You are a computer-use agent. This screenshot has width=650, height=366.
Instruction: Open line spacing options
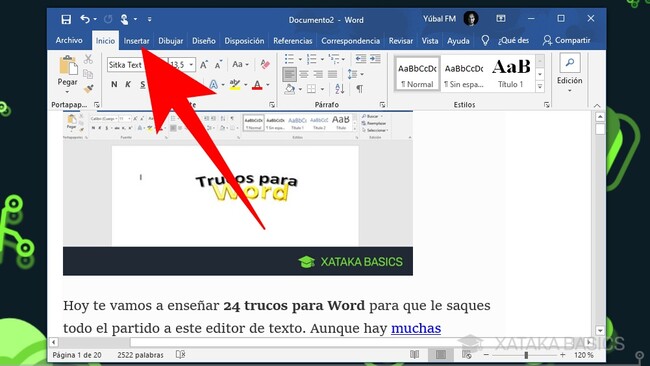[355, 74]
